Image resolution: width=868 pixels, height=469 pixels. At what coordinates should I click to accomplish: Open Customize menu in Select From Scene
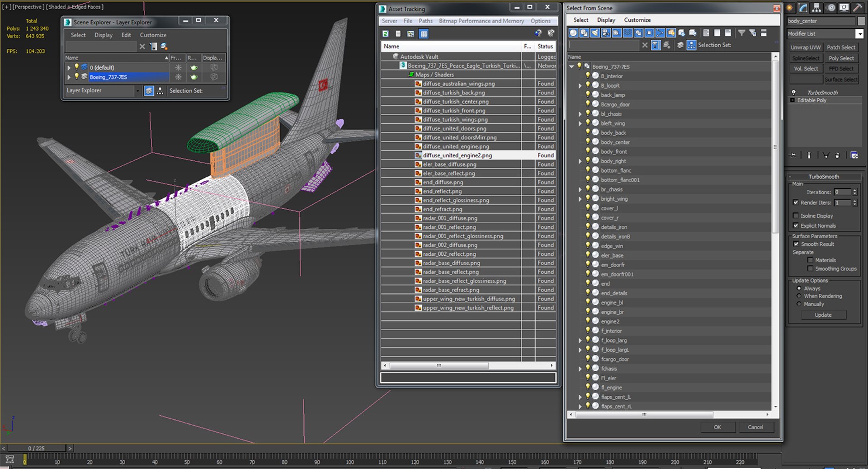tap(637, 20)
